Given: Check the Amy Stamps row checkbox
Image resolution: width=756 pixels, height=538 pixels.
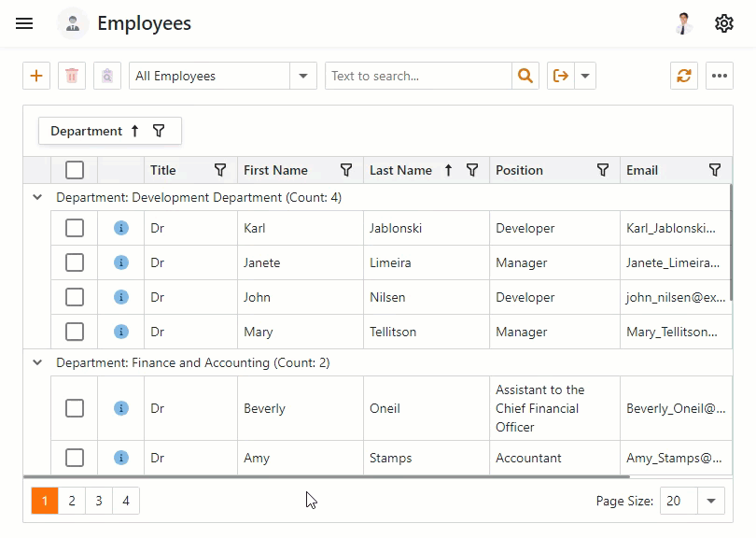Looking at the screenshot, I should click(75, 458).
